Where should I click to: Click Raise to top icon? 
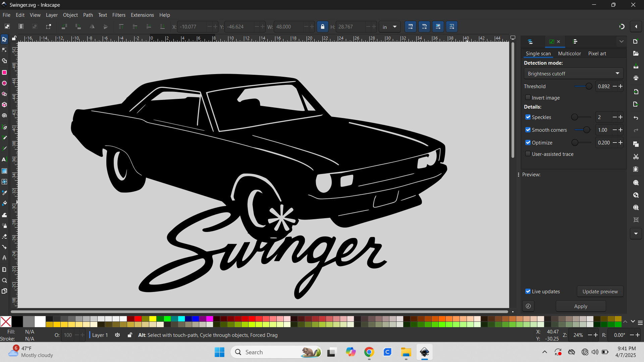[121, 27]
